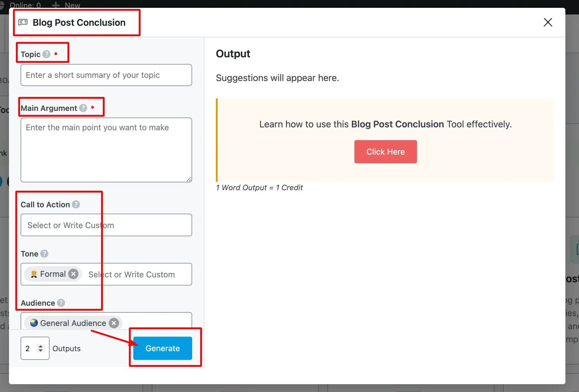Screen dimensions: 579x392
Task: Click the red Click Here button
Action: coord(385,152)
